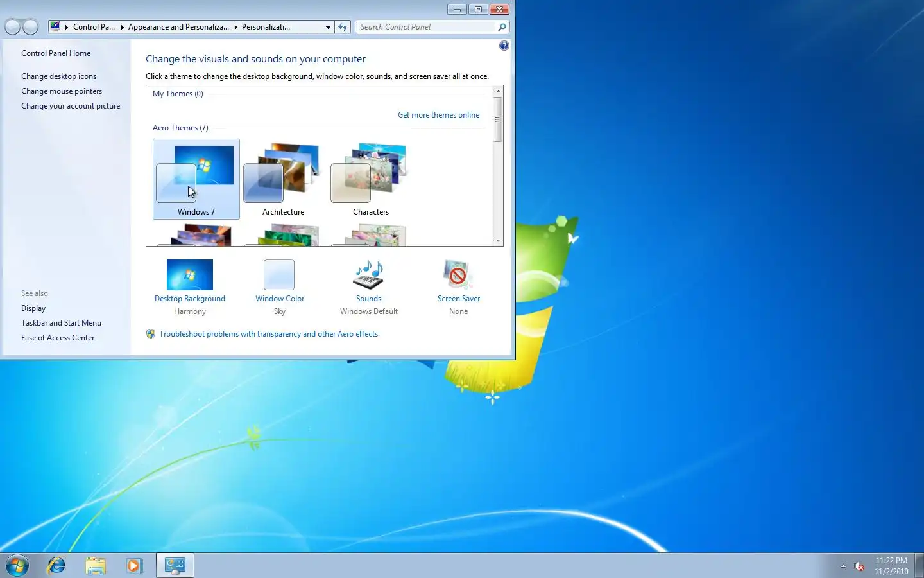The width and height of the screenshot is (924, 578).
Task: Click the Screen Saver link text
Action: [459, 299]
